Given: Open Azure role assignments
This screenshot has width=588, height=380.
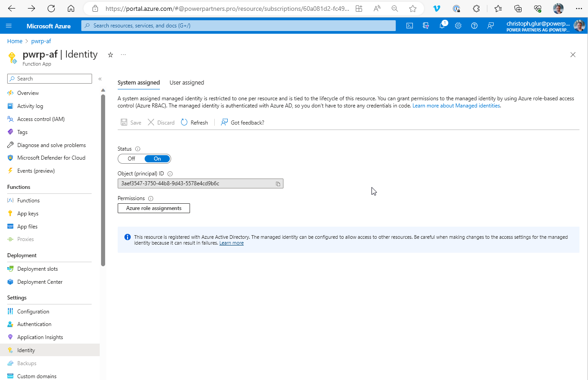Looking at the screenshot, I should (154, 208).
